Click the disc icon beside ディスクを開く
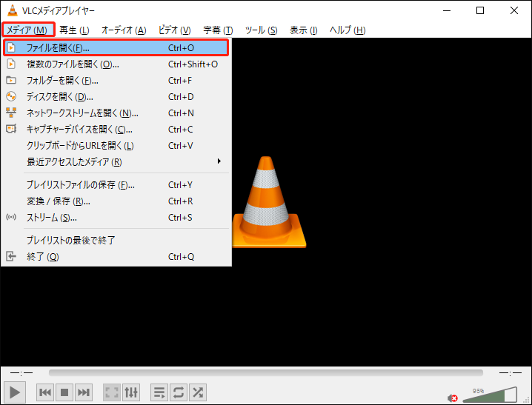532x405 pixels. (11, 96)
